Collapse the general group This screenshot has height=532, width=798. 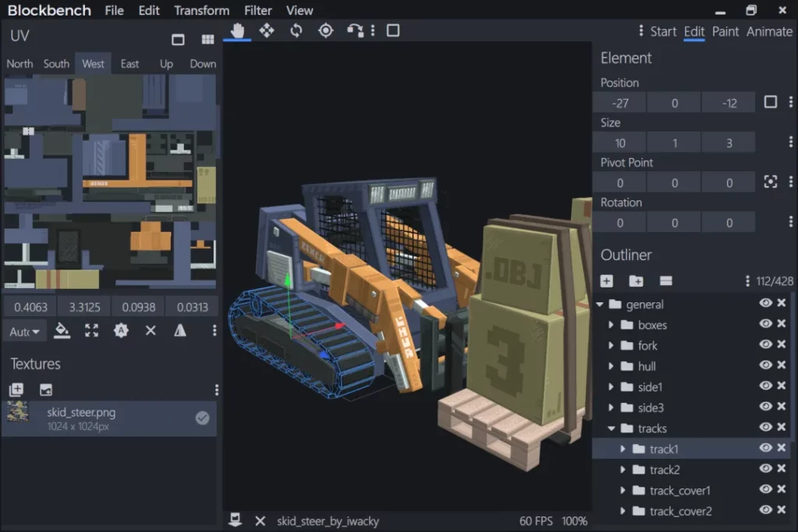click(600, 304)
